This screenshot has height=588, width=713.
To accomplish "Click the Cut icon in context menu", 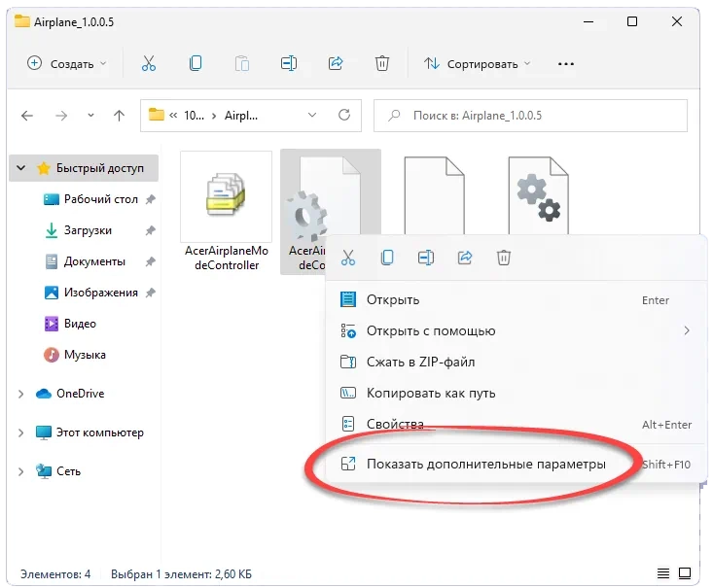I will pos(348,258).
